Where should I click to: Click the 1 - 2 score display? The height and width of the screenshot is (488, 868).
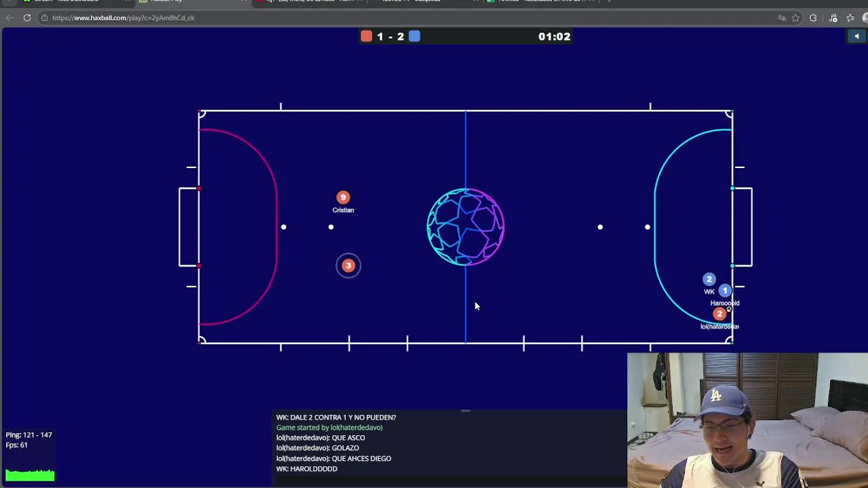[391, 37]
